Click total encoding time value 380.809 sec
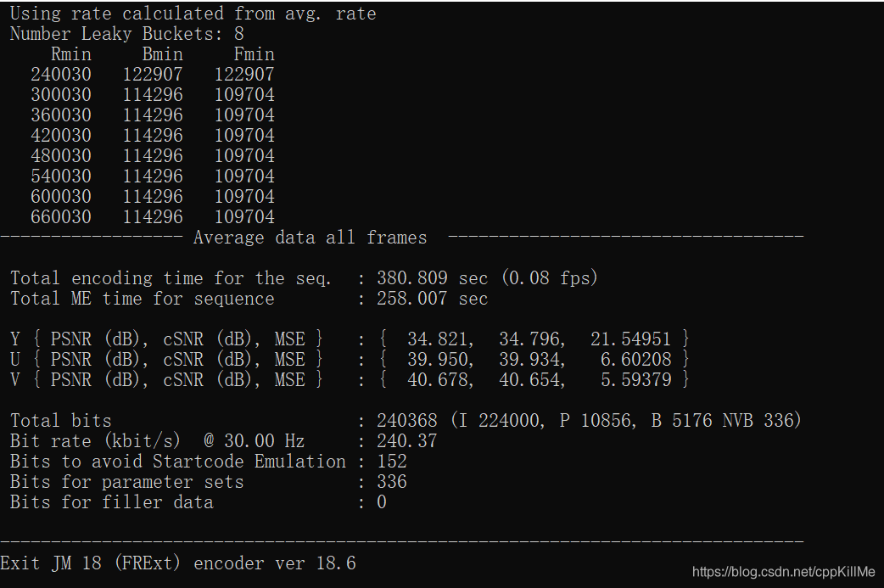Screen dimensions: 884x588 point(432,278)
